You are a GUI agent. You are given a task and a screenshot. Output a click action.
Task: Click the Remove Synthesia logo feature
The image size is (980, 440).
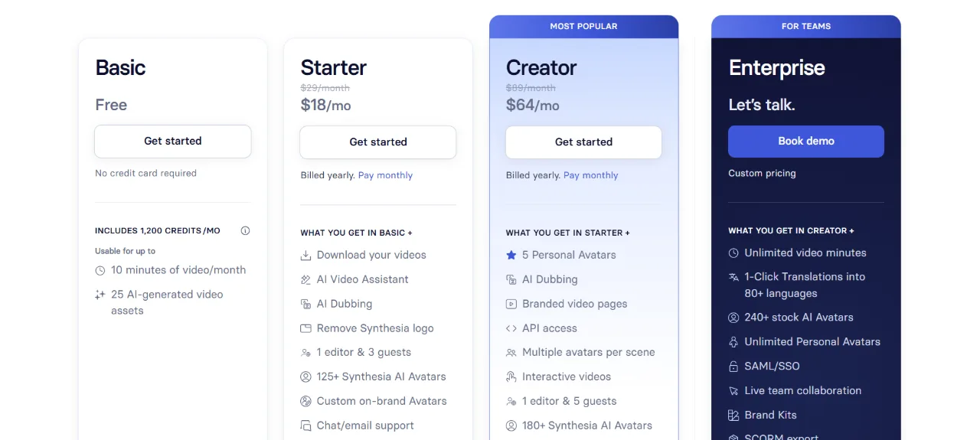pyautogui.click(x=367, y=328)
